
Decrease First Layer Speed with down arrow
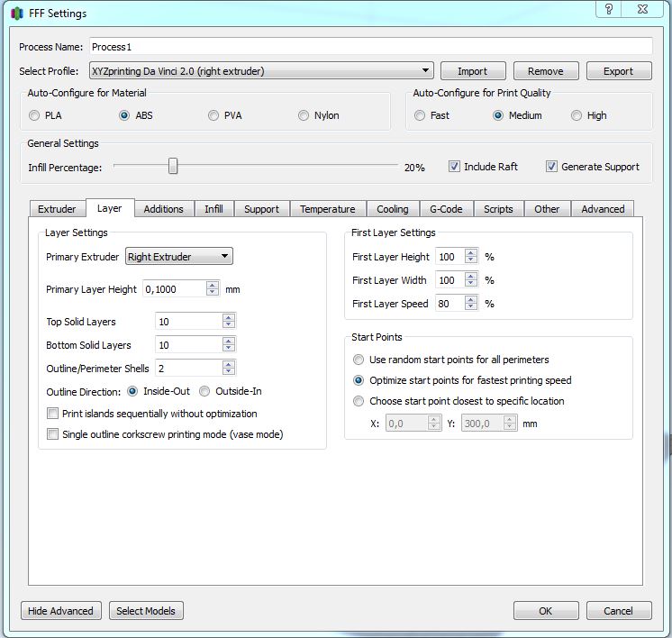[471, 308]
